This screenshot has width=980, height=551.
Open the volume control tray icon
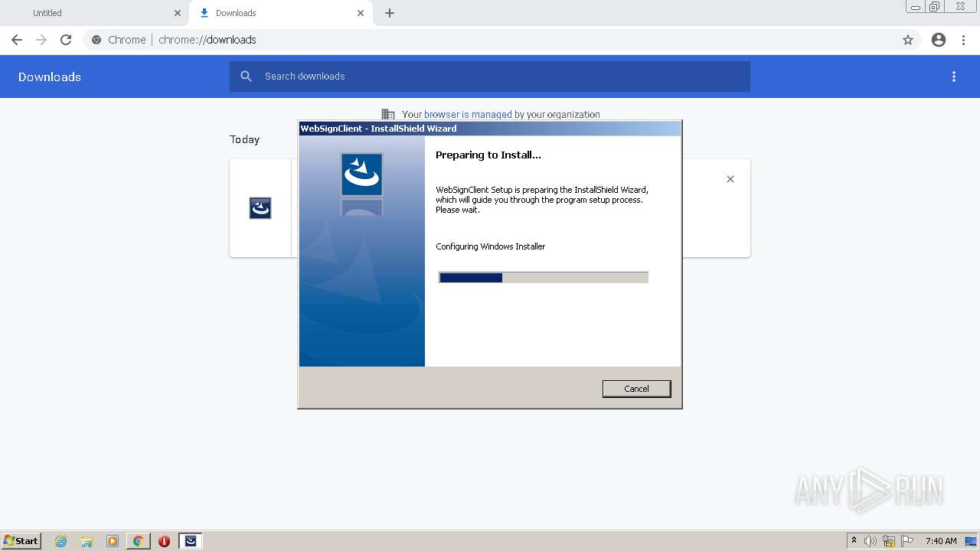pyautogui.click(x=871, y=541)
